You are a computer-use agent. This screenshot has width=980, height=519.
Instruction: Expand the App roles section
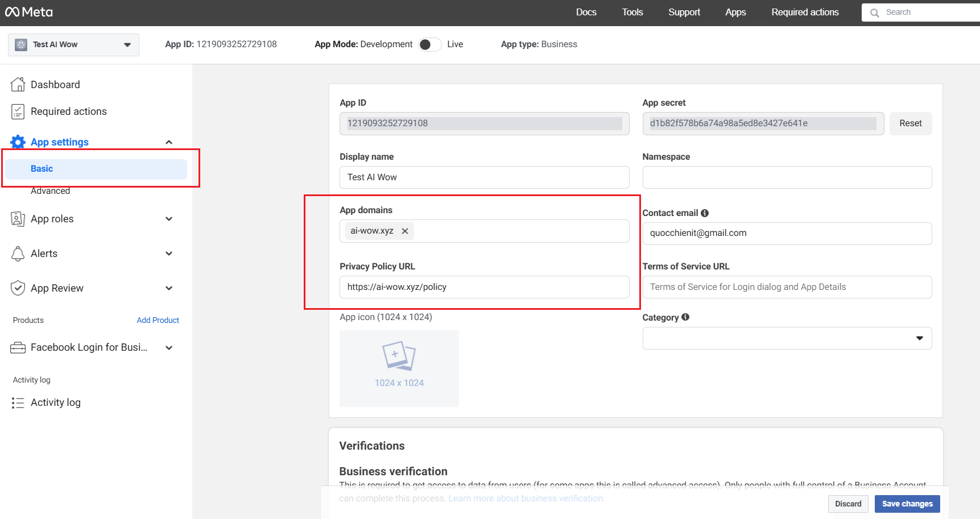tap(169, 219)
